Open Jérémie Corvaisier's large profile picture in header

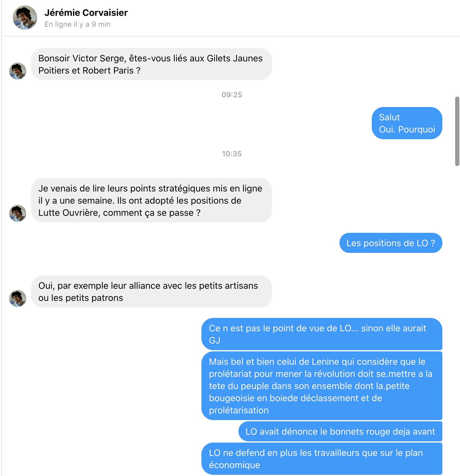pyautogui.click(x=25, y=18)
